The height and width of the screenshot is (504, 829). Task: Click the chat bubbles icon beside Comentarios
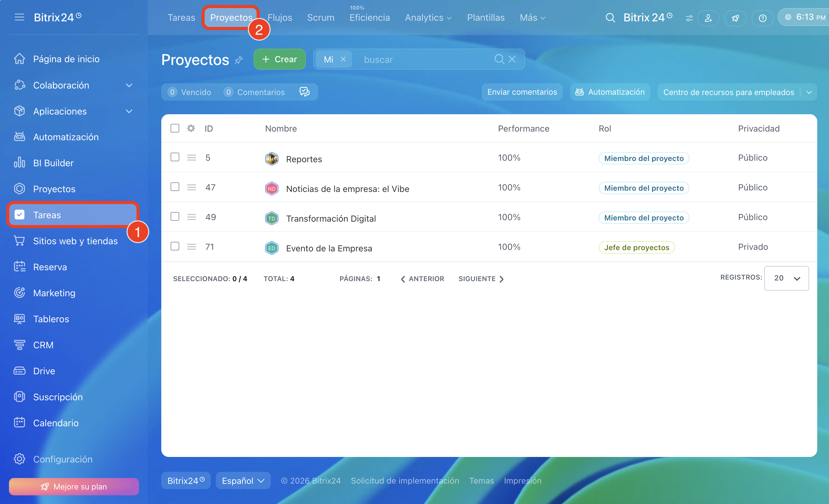(304, 92)
